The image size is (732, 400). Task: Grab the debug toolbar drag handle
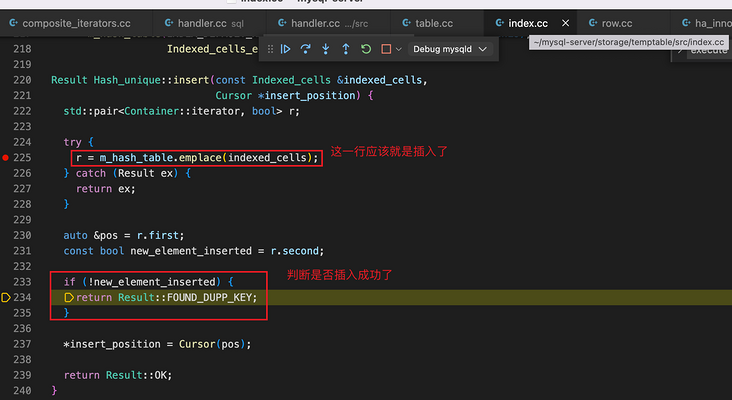point(270,49)
